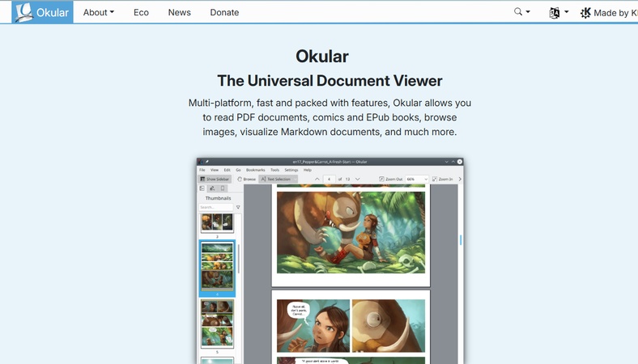Click the Zoom Out button
638x364 pixels.
pyautogui.click(x=390, y=179)
